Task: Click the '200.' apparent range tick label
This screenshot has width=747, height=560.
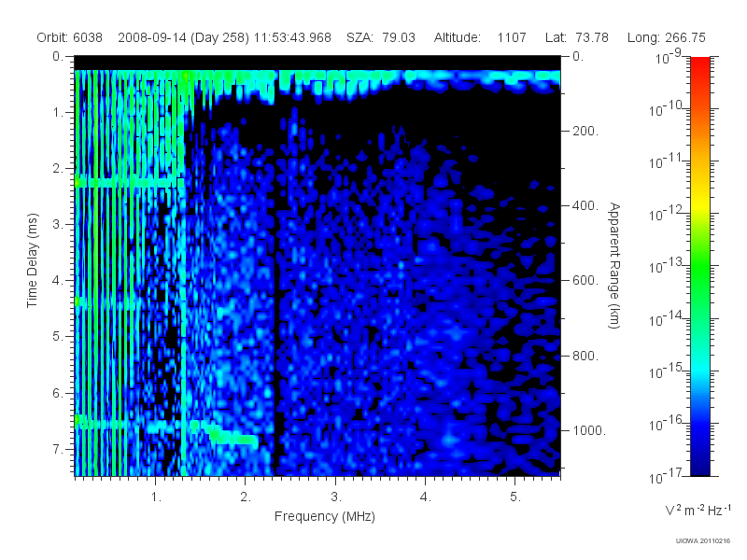Action: point(585,131)
